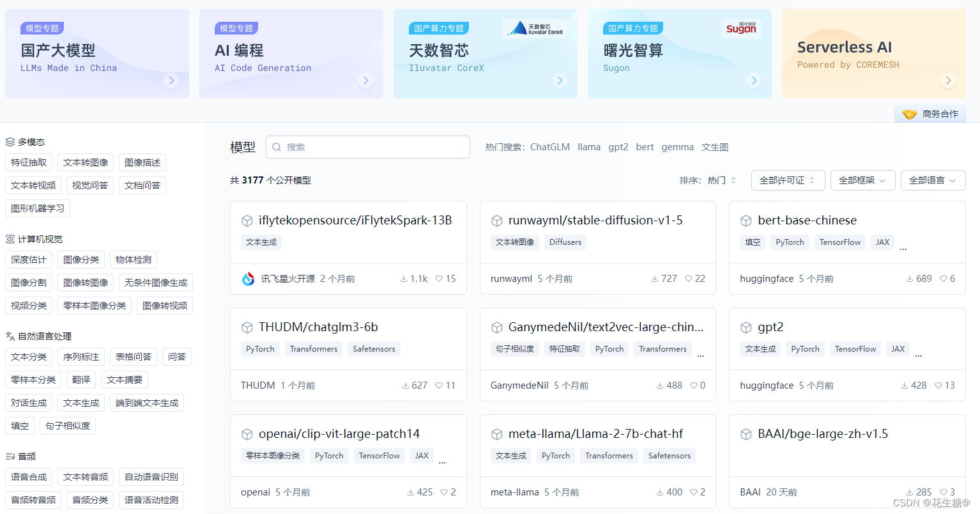The image size is (980, 514).
Task: Click the heart icon on iFlytekSpark-13B card
Action: click(x=439, y=279)
